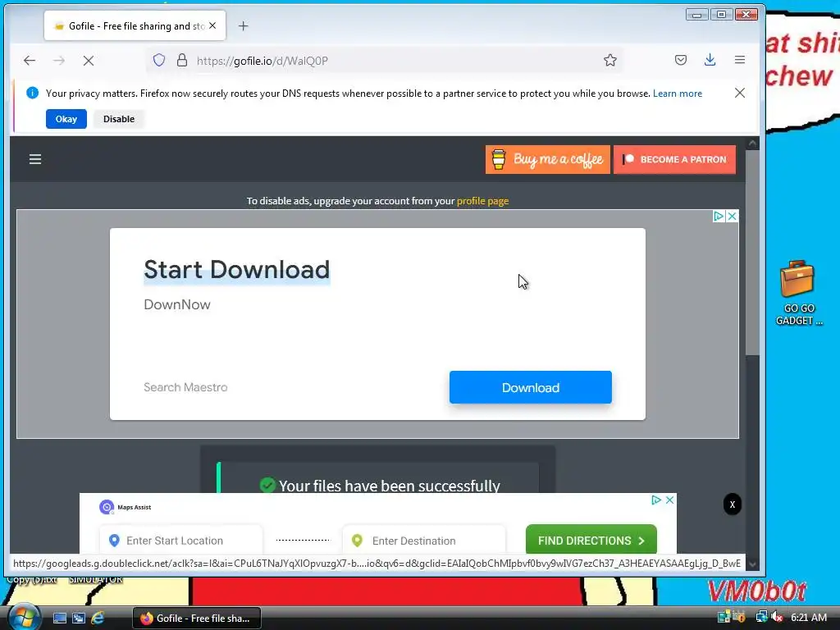
Task: Click the Enter Destination field
Action: point(424,540)
